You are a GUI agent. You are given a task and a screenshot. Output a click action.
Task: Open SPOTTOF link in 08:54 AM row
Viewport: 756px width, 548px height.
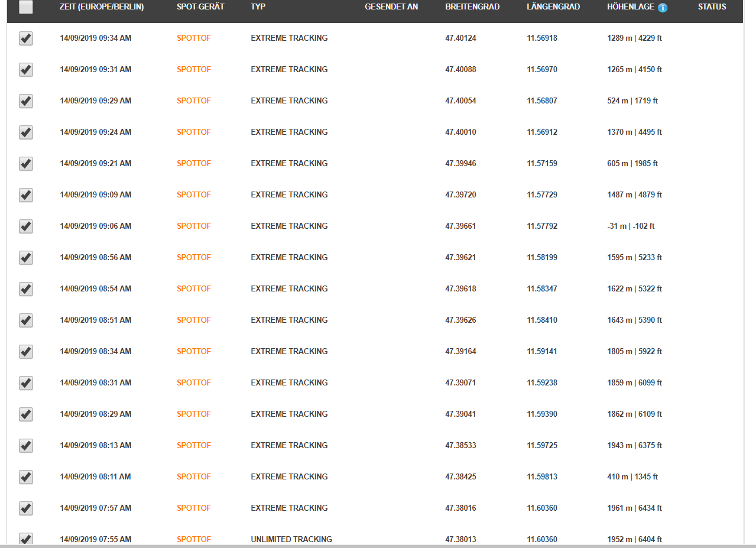(194, 289)
